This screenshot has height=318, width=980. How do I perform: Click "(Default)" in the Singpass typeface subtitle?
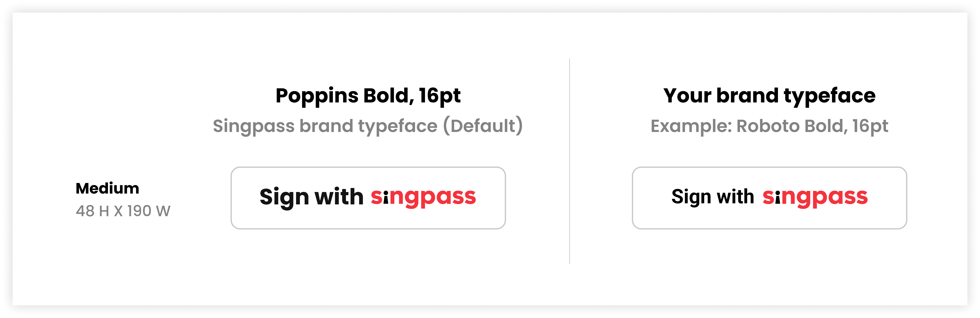[x=483, y=126]
